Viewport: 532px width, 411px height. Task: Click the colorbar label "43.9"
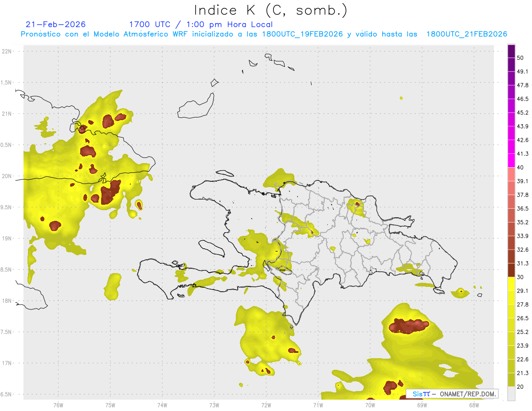coord(523,126)
